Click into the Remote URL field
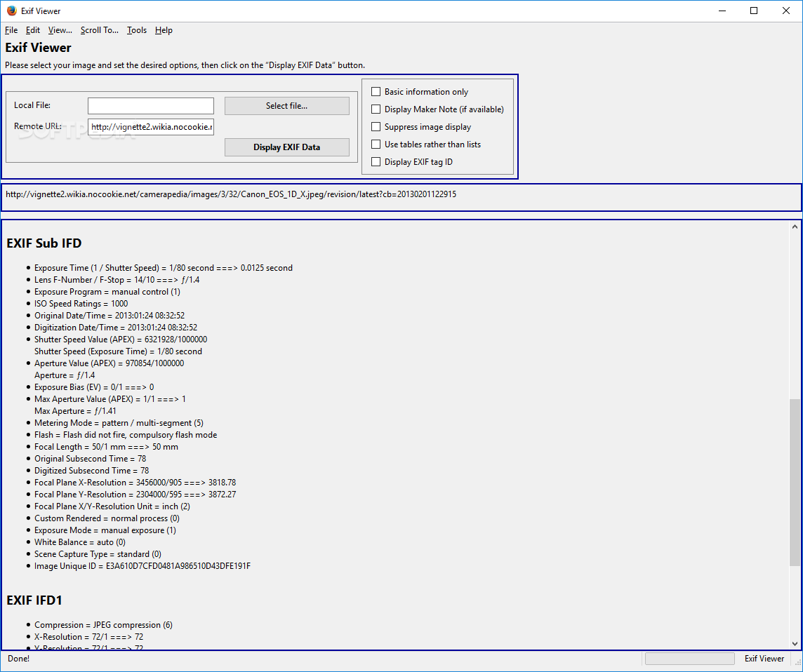This screenshot has width=803, height=672. point(150,127)
